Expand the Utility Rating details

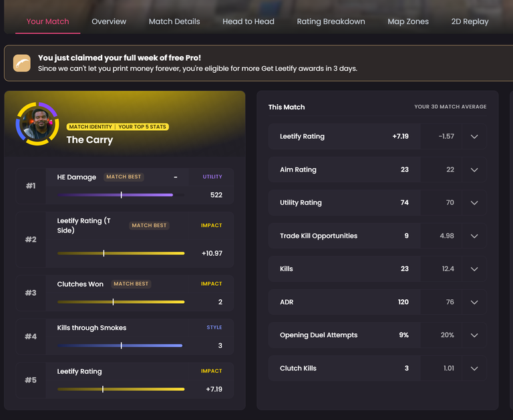[x=474, y=202]
